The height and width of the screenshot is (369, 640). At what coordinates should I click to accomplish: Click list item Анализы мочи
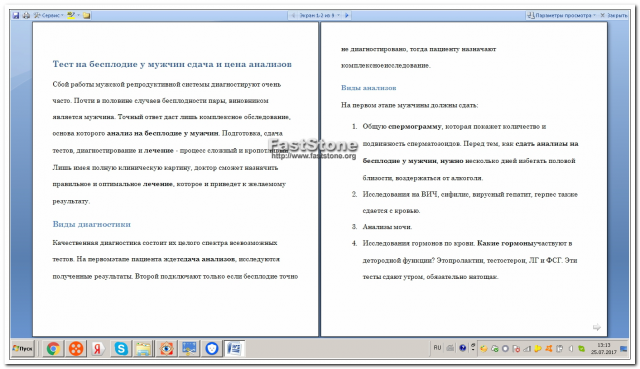pos(387,227)
